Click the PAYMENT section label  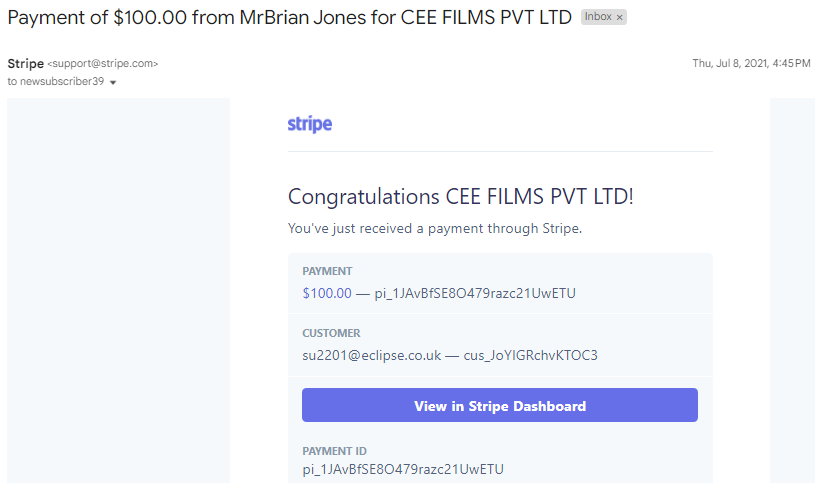click(327, 271)
